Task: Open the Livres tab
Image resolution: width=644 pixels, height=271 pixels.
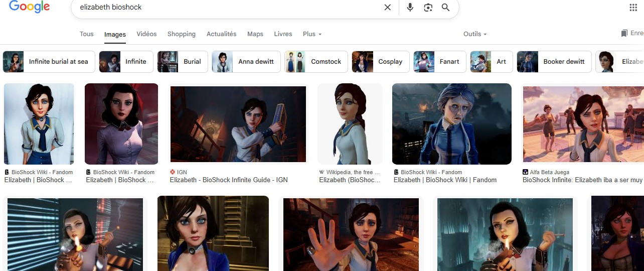Action: (283, 34)
